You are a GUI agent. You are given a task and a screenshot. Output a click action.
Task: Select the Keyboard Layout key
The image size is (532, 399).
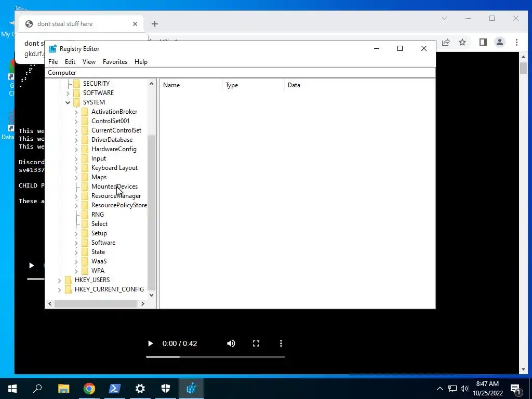click(x=114, y=168)
